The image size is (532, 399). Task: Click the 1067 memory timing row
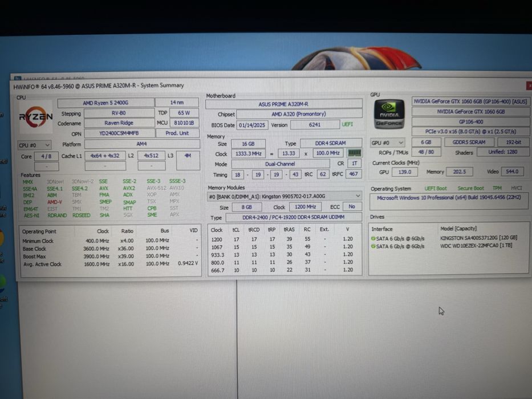pyautogui.click(x=285, y=247)
